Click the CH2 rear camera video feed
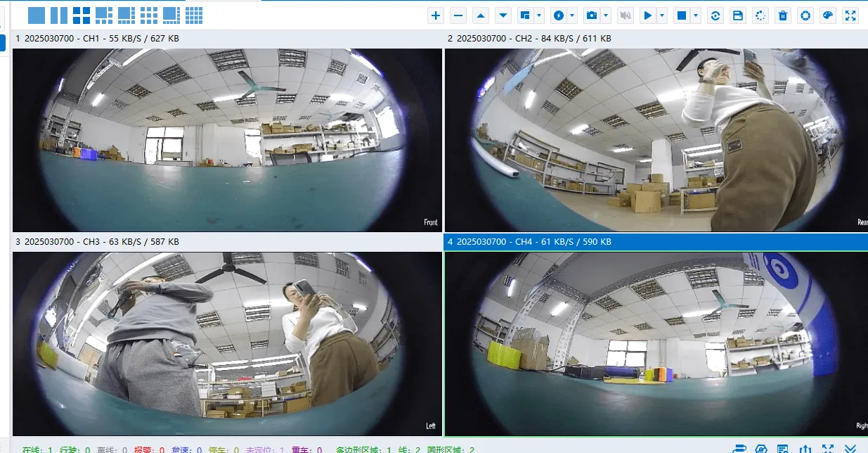 (656, 140)
